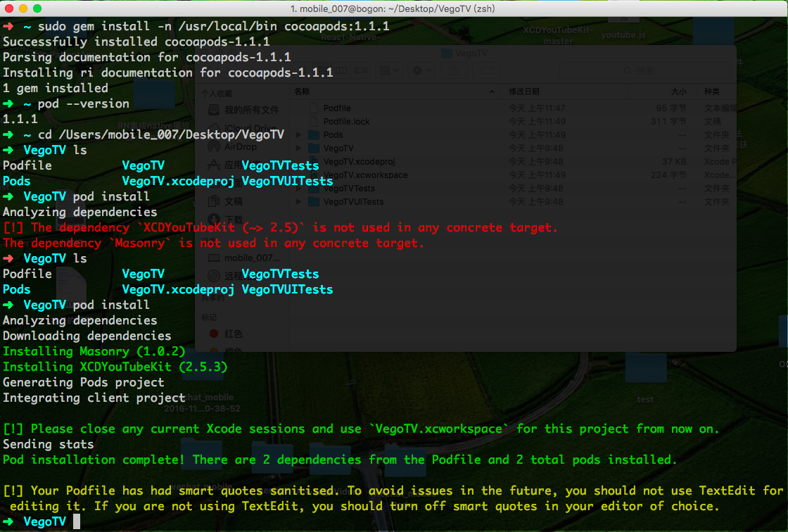Open 我的所有文件 in Finder sidebar
This screenshot has height=532, width=788.
click(x=251, y=110)
